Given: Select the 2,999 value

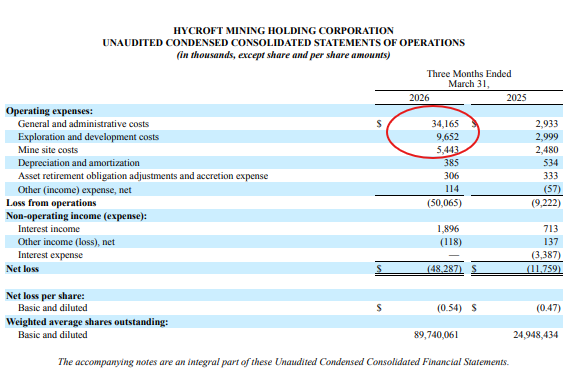Looking at the screenshot, I should [547, 137].
